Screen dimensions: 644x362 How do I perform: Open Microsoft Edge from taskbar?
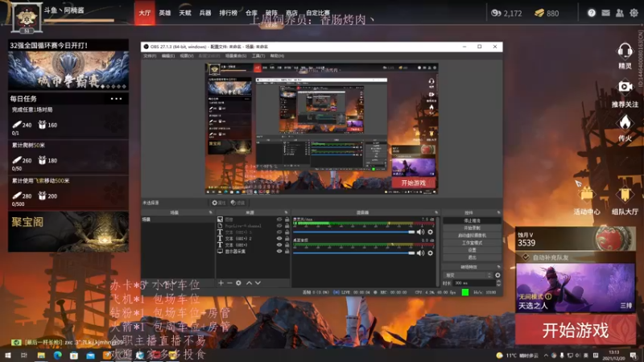click(57, 355)
